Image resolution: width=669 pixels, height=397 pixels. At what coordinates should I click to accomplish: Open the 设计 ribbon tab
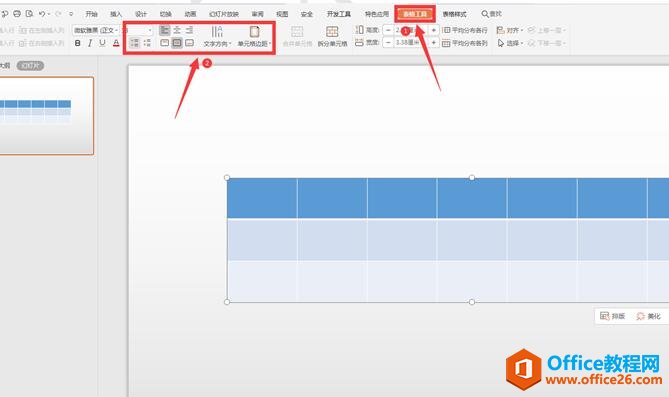click(141, 14)
